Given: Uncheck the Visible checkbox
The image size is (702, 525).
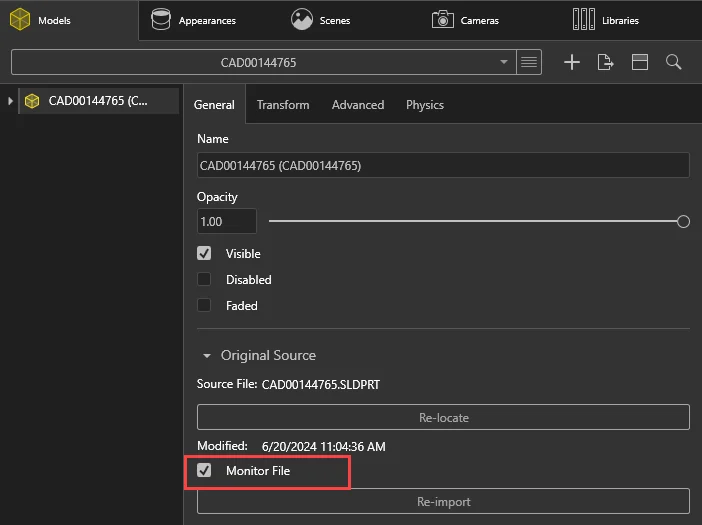Looking at the screenshot, I should [204, 254].
